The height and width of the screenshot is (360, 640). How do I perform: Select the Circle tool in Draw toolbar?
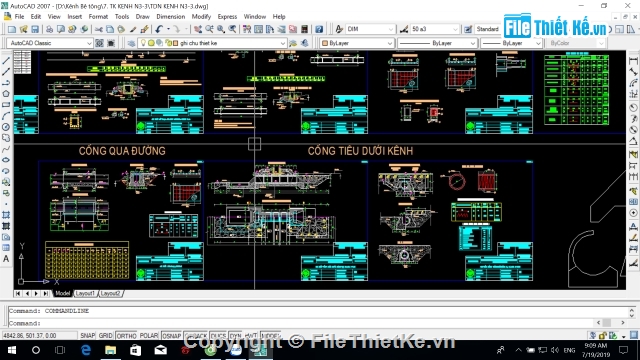[x=6, y=127]
